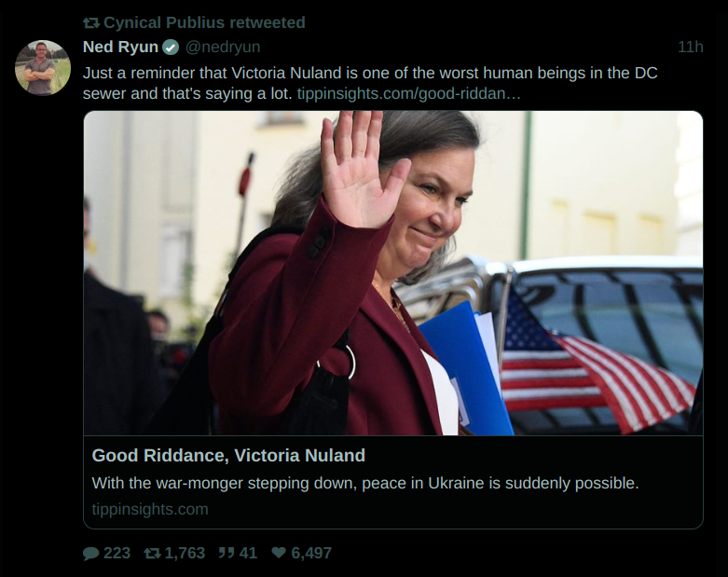Click the card description about peace in Ukraine
The height and width of the screenshot is (577, 728).
tap(365, 483)
